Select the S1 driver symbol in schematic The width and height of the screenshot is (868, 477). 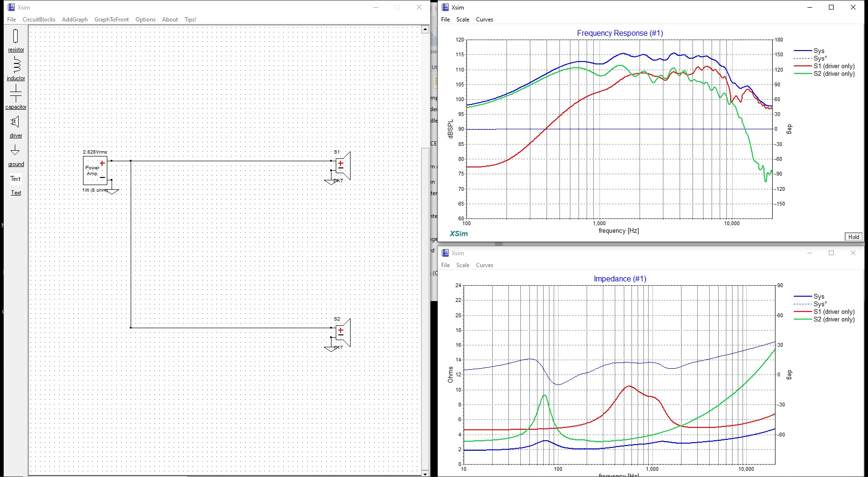(341, 166)
